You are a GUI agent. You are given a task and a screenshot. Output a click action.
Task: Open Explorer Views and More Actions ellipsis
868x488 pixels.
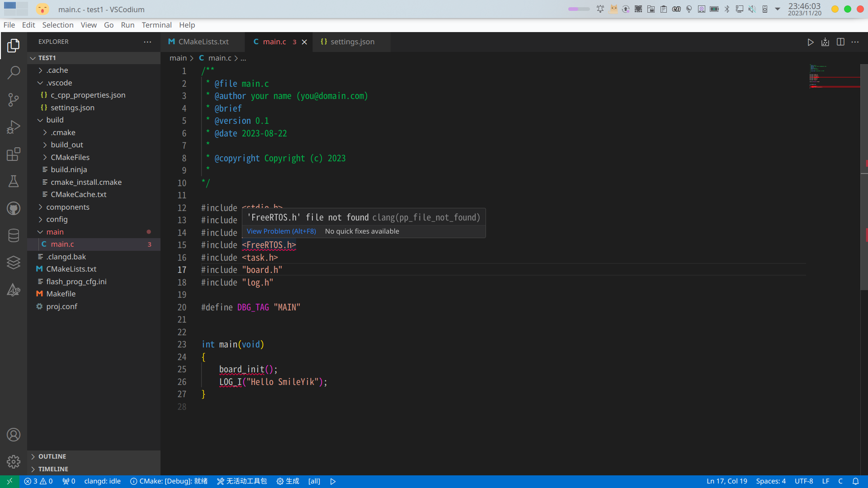(147, 42)
